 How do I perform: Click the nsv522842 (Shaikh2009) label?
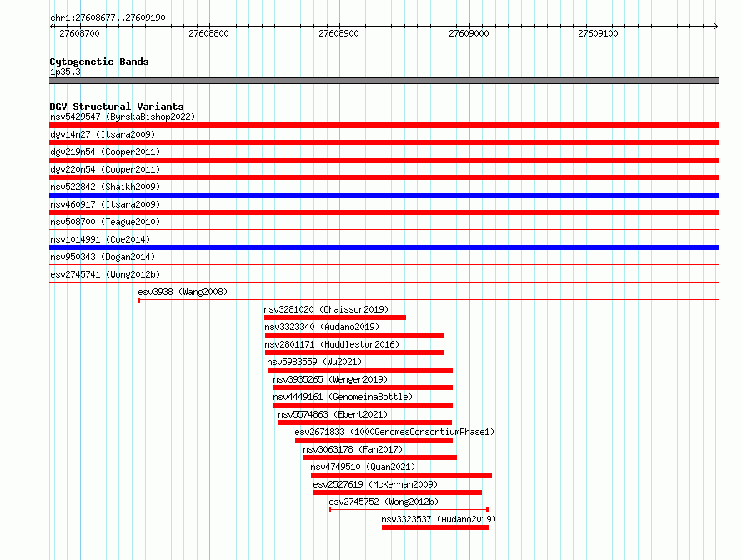pos(105,187)
